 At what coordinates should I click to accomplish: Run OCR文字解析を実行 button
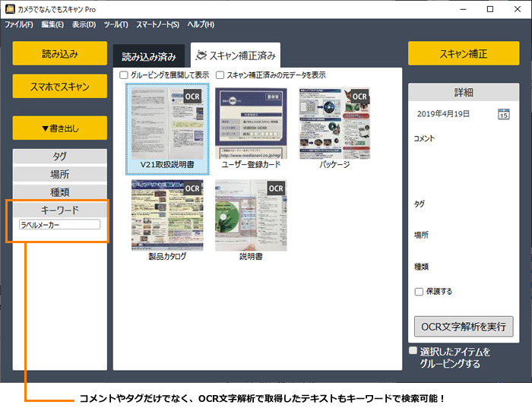(x=464, y=327)
